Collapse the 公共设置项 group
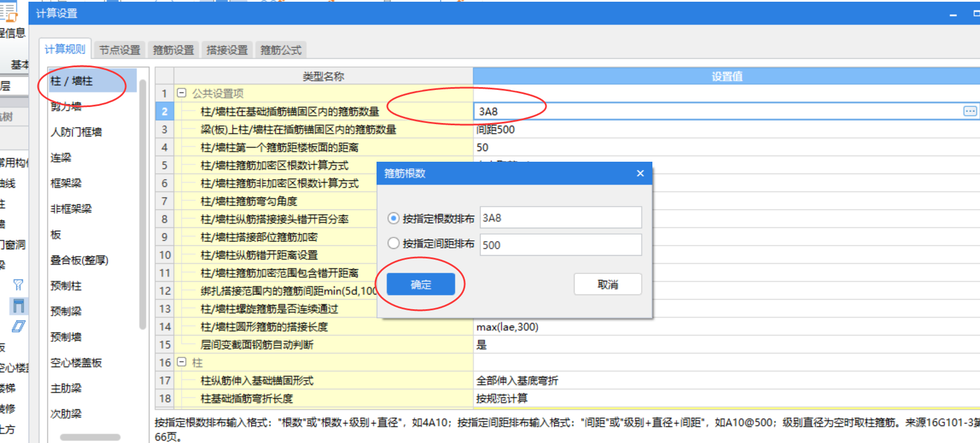980x443 pixels. (182, 93)
